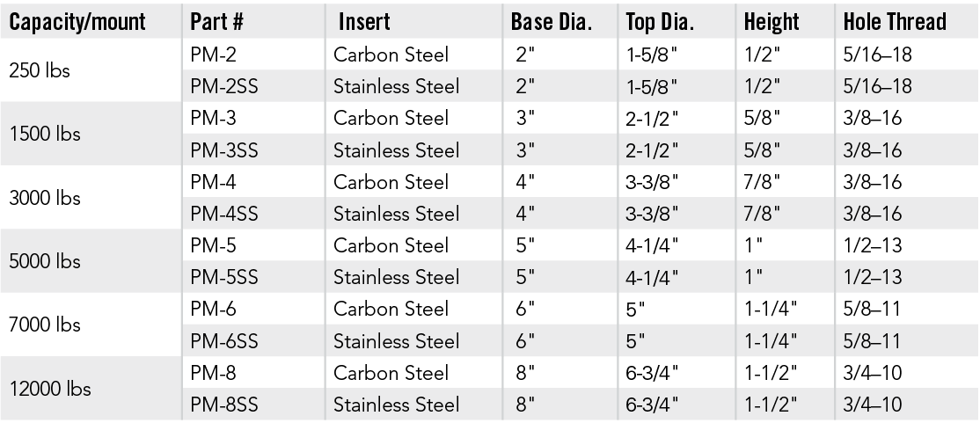Select the Stainless Steel insert for PM-8SS
Screen dimensions: 980x445
[397, 405]
